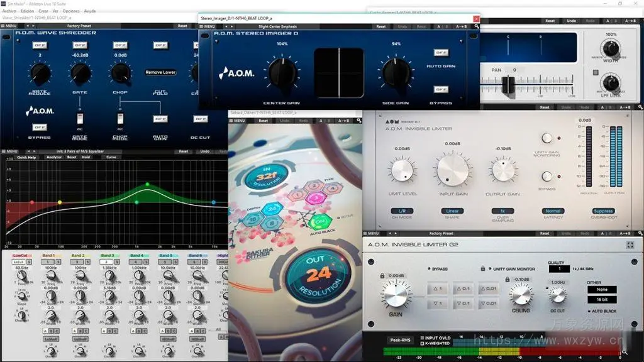Open the Linear SHAPE selector

pos(452,211)
